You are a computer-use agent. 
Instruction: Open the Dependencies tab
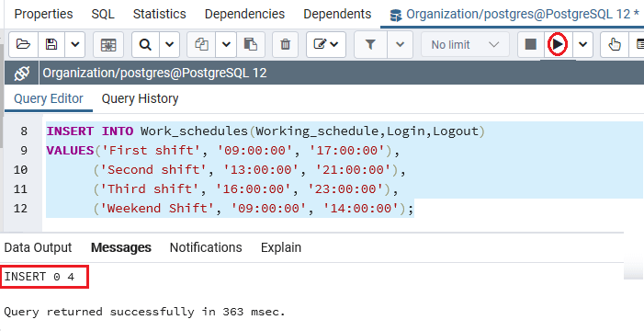244,14
